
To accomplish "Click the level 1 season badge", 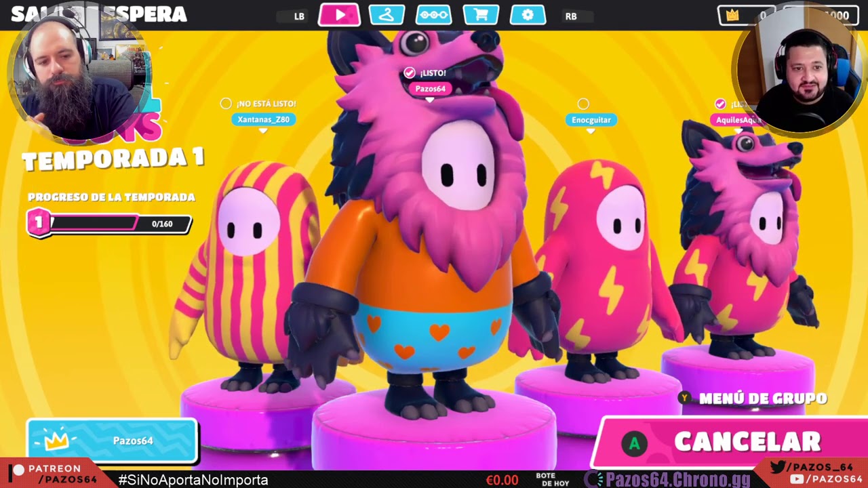I will coord(39,222).
